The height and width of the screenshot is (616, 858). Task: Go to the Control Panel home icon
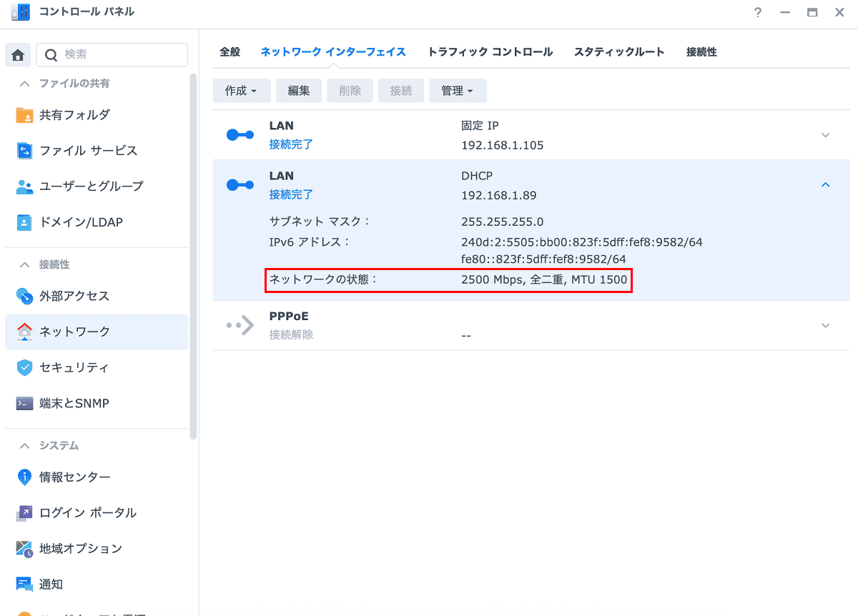[18, 54]
